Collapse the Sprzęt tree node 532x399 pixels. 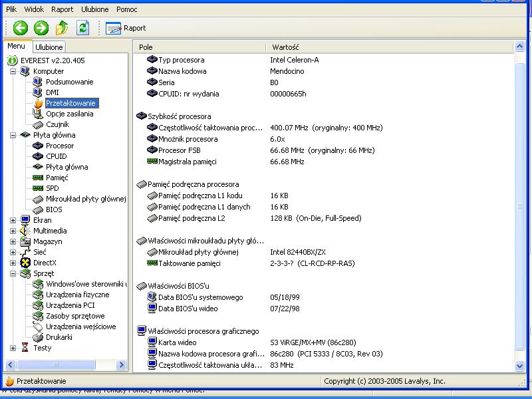[13, 273]
